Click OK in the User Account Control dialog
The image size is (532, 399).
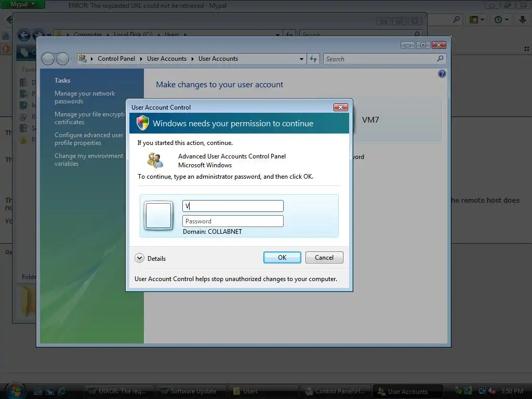point(282,258)
